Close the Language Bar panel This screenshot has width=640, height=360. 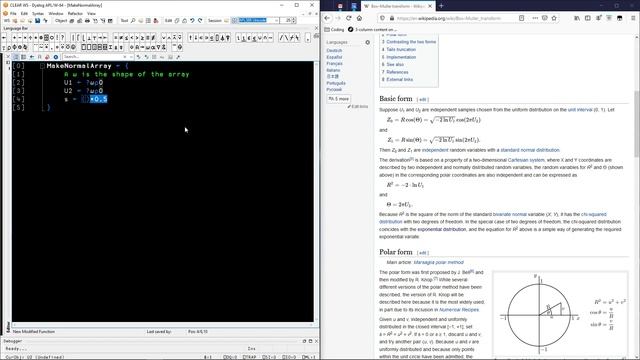(x=316, y=28)
